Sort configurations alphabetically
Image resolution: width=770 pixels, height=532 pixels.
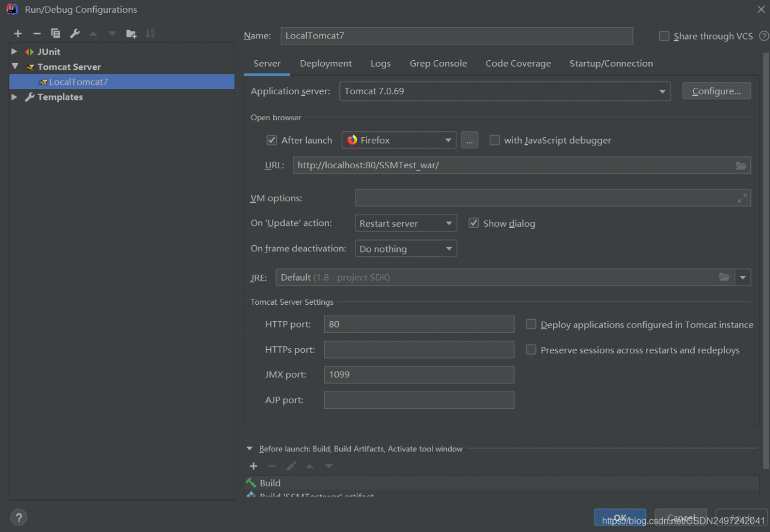pyautogui.click(x=150, y=34)
